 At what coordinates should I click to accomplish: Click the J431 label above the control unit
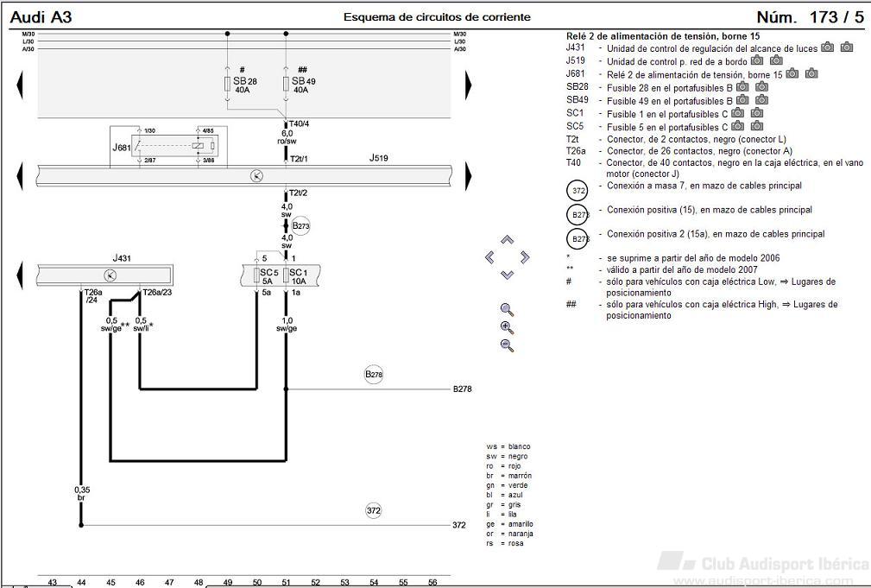[122, 258]
